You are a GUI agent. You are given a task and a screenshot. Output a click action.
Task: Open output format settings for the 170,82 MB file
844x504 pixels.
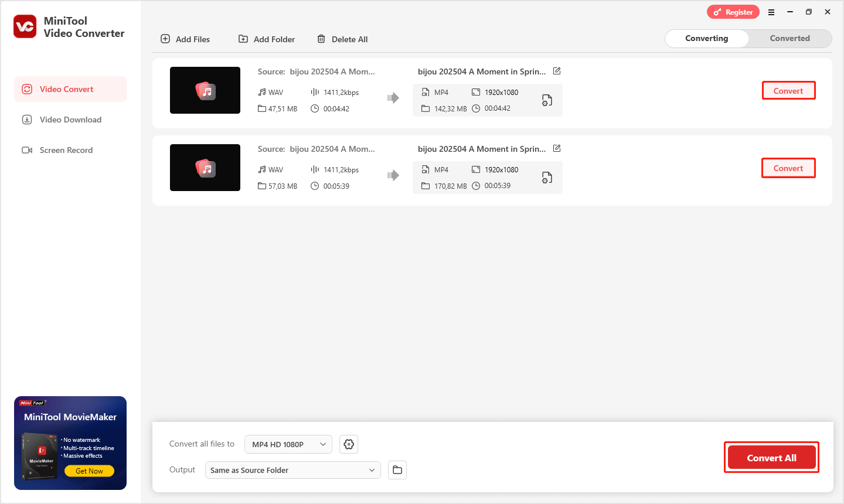point(547,178)
